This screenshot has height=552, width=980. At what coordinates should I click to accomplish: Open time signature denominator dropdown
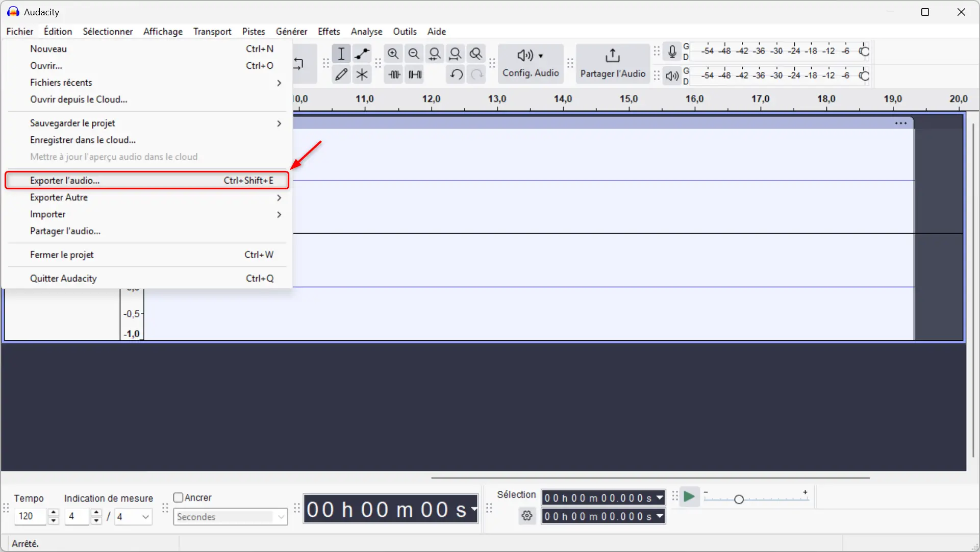(133, 517)
